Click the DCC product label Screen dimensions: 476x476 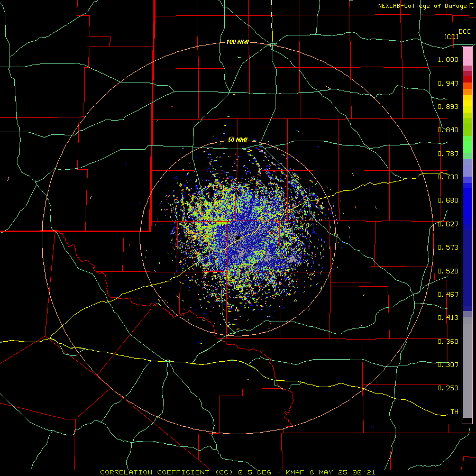(464, 32)
